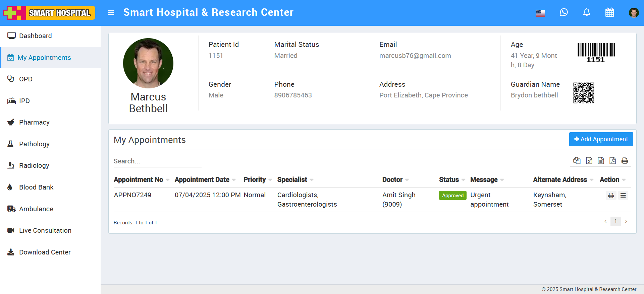
Task: Export appointments table to Excel
Action: pyautogui.click(x=589, y=161)
